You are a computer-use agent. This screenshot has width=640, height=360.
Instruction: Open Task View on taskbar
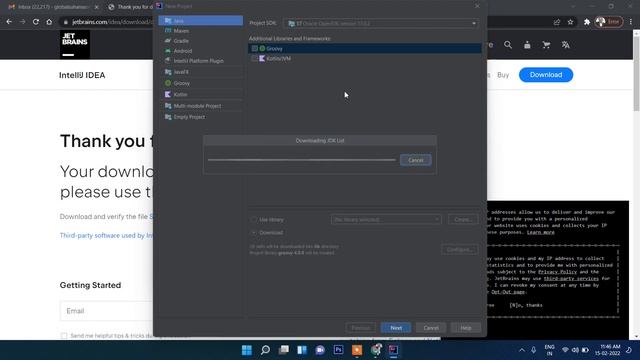[284, 350]
